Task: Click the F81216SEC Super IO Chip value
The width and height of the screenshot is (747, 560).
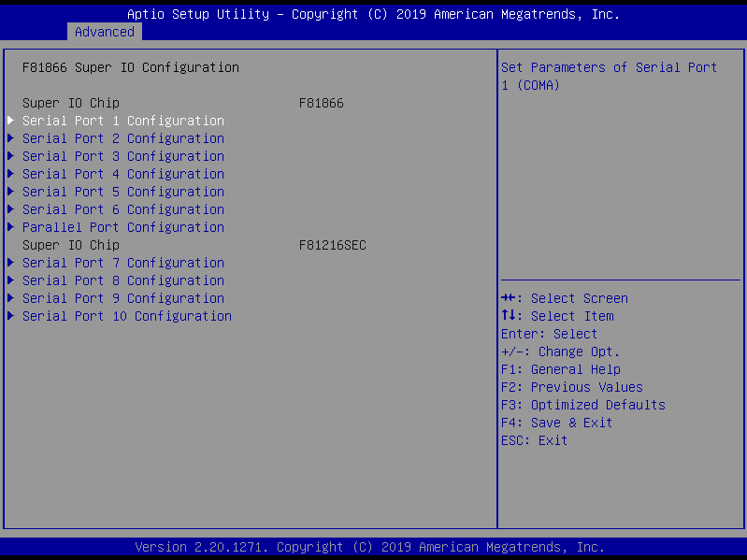Action: click(x=332, y=245)
